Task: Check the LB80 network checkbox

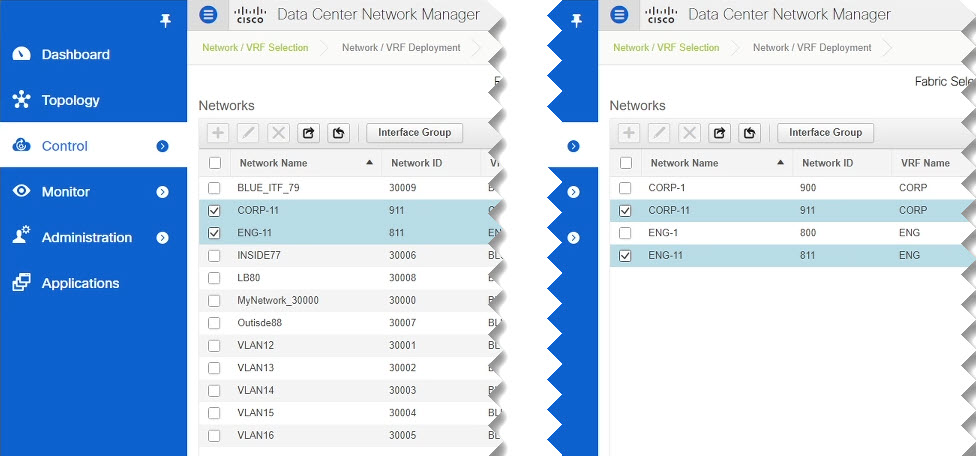Action: [214, 278]
